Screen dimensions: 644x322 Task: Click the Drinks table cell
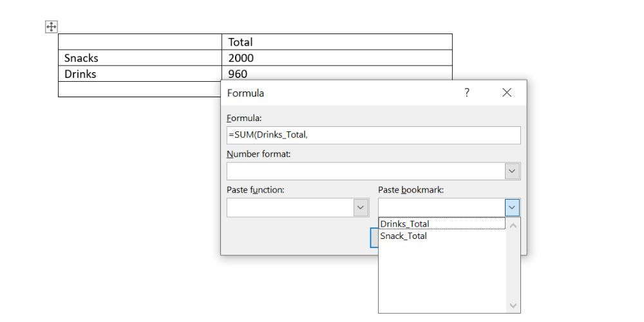coord(140,74)
